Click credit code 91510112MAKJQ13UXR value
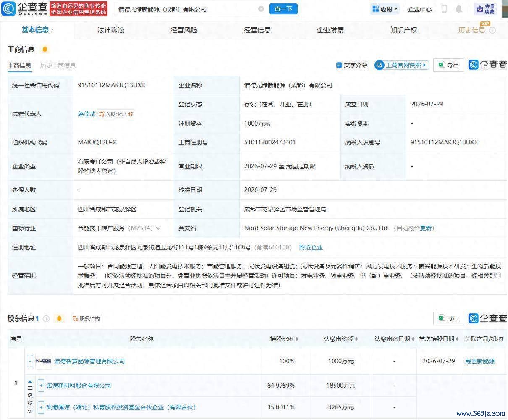Screen dimensions: 508x420 [112, 85]
